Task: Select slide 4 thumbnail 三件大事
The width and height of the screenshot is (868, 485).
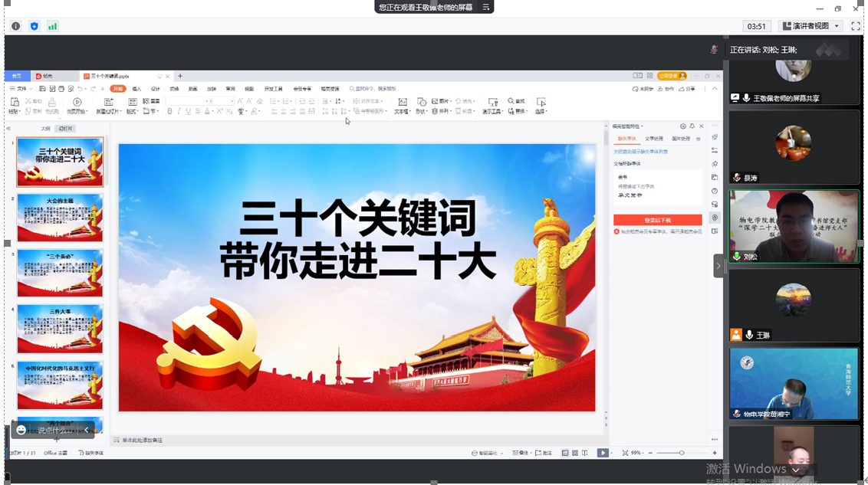Action: 60,329
